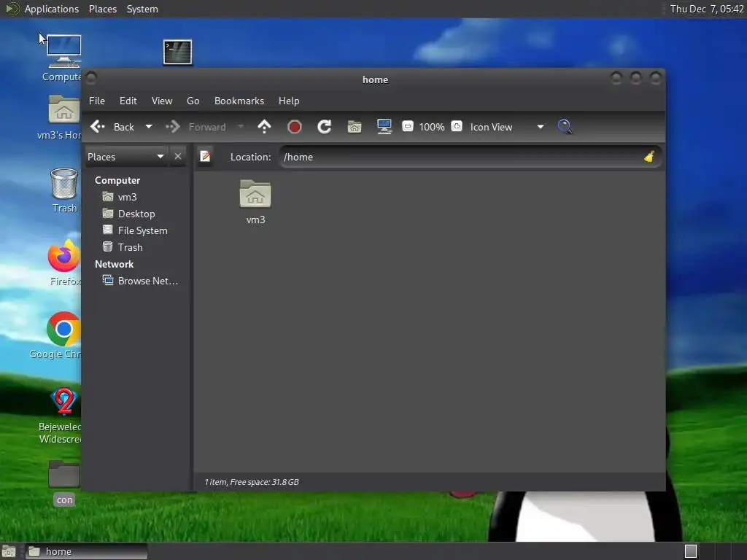Click the home window taskbar button
The width and height of the screenshot is (747, 560).
(86, 551)
